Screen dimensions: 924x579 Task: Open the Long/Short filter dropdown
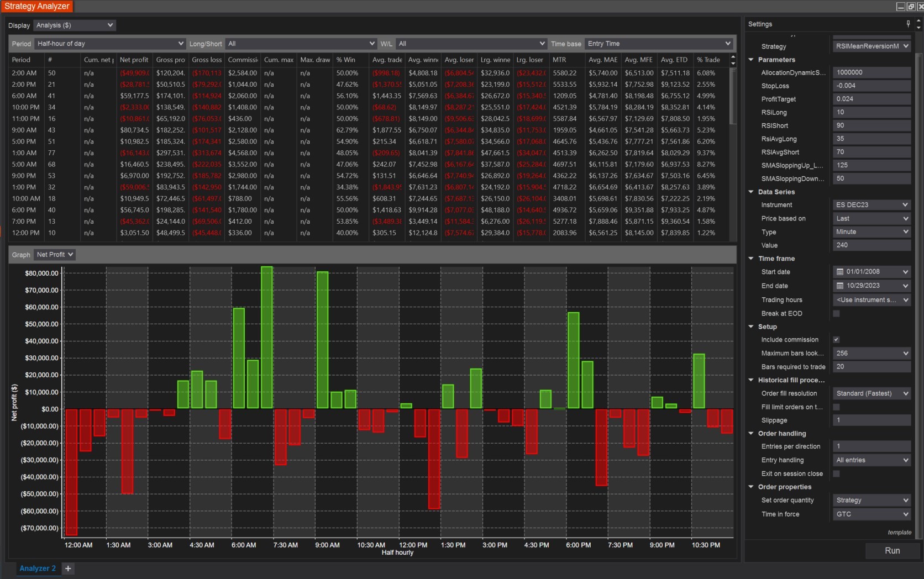301,44
